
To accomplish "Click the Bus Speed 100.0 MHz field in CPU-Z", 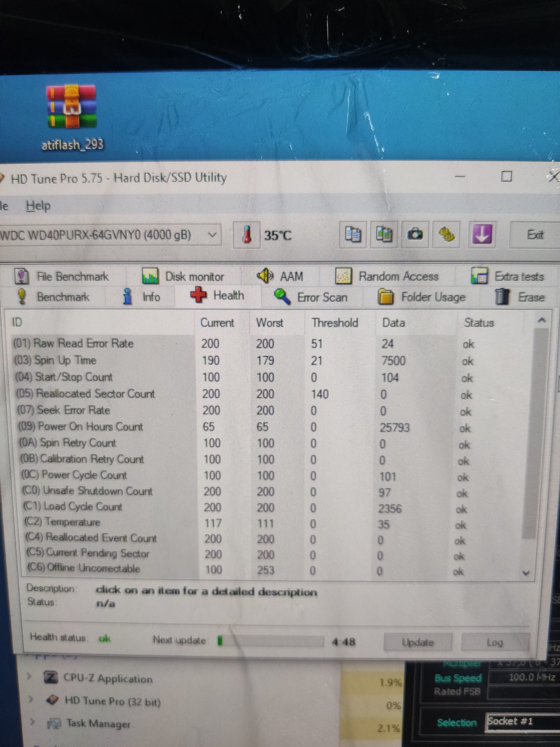I will [x=524, y=678].
